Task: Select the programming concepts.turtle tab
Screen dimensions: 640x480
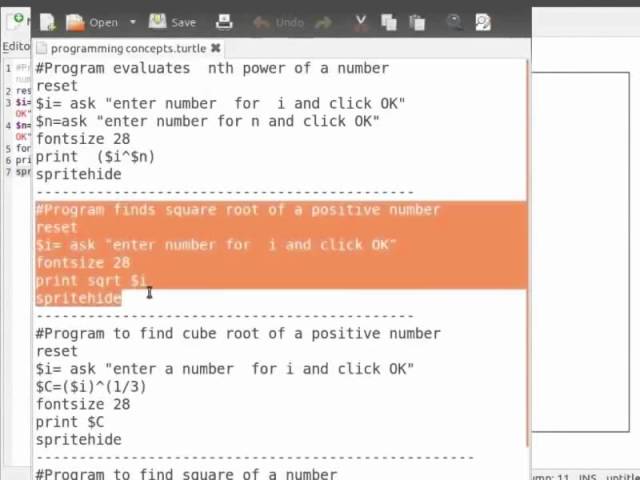Action: pos(128,49)
